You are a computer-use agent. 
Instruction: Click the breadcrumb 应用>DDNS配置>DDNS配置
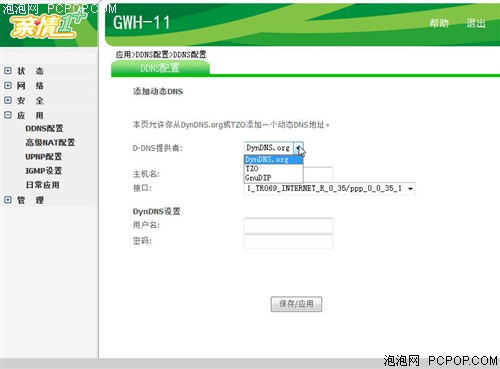pyautogui.click(x=161, y=54)
